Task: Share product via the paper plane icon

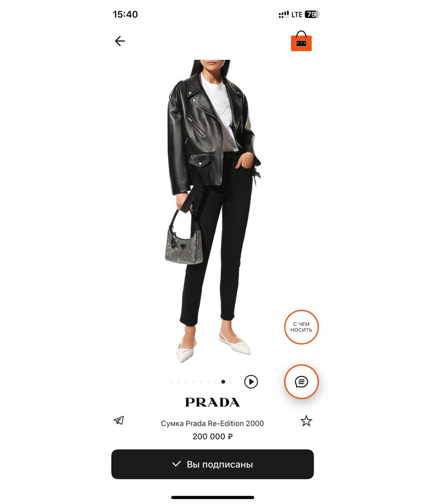Action: (119, 421)
